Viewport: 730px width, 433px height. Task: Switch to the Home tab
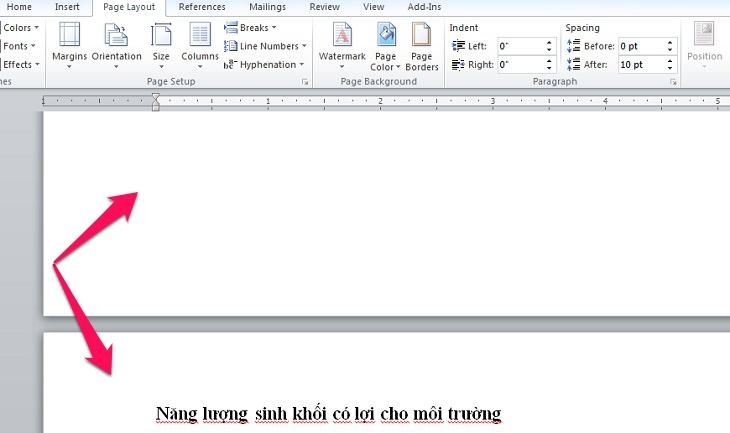pos(19,7)
